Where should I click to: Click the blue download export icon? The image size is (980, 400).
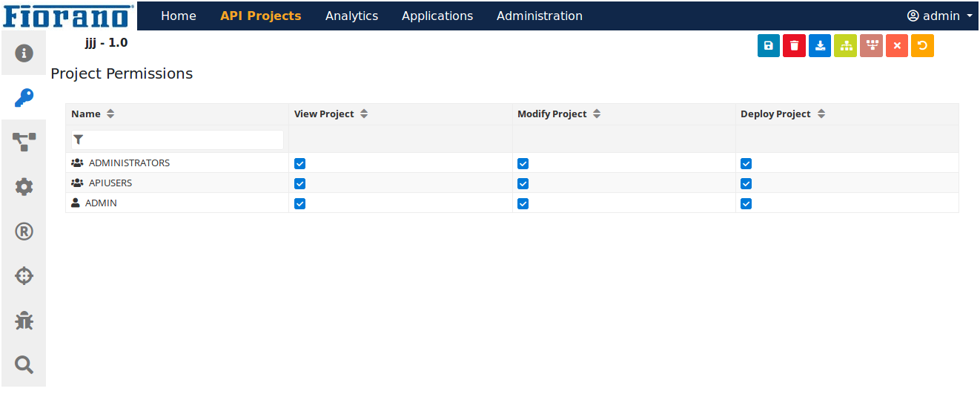point(820,46)
